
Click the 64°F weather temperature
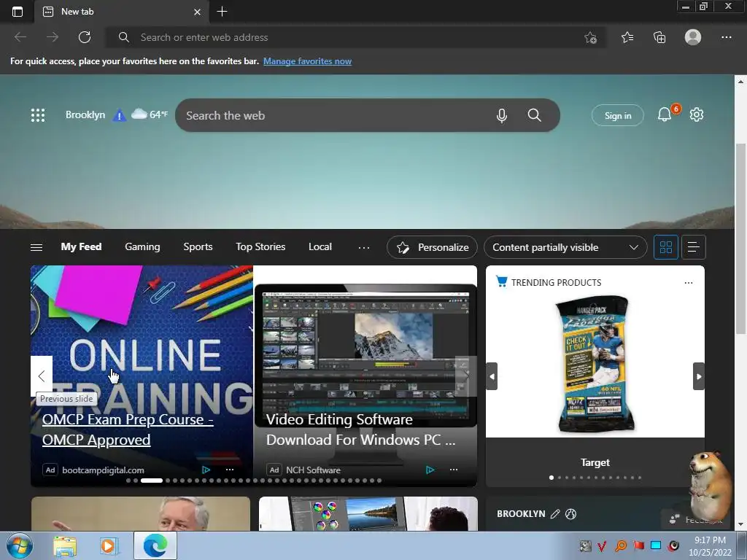coord(158,114)
